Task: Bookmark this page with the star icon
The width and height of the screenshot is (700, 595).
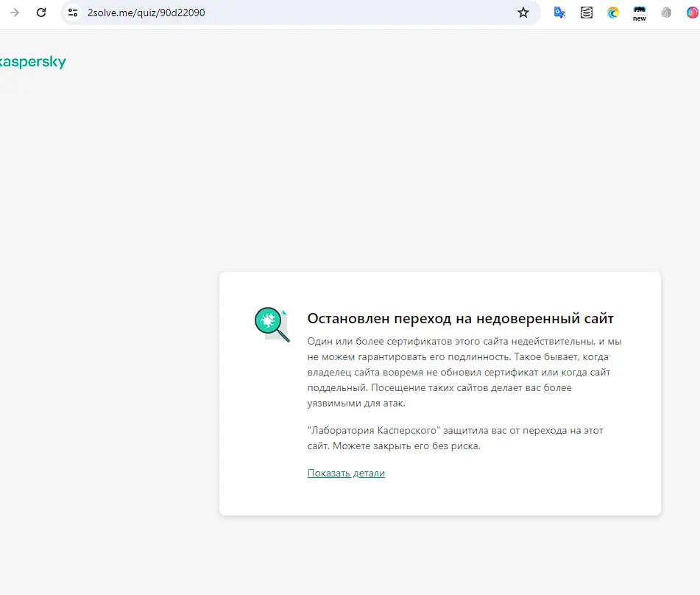Action: pyautogui.click(x=523, y=13)
